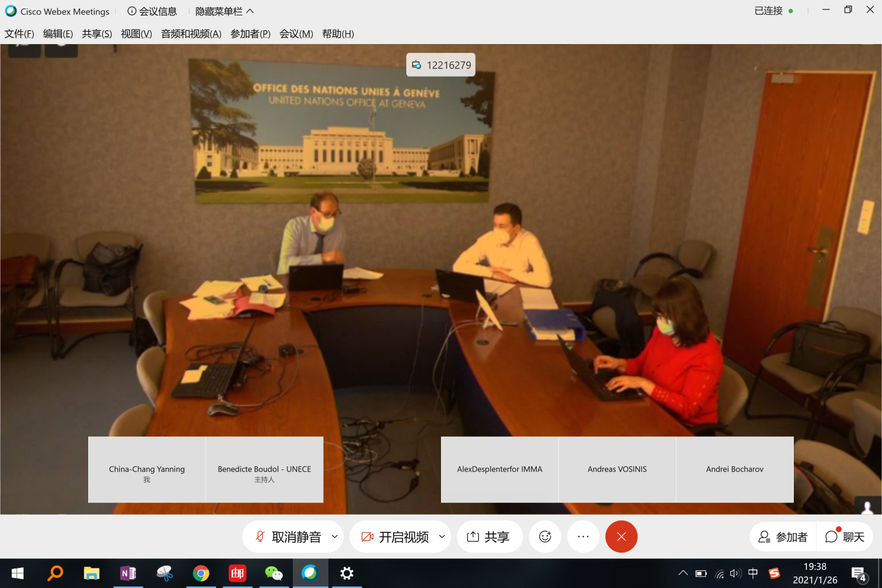The height and width of the screenshot is (588, 882).
Task: Unmute microphone with 取消静音 button
Action: [x=288, y=537]
